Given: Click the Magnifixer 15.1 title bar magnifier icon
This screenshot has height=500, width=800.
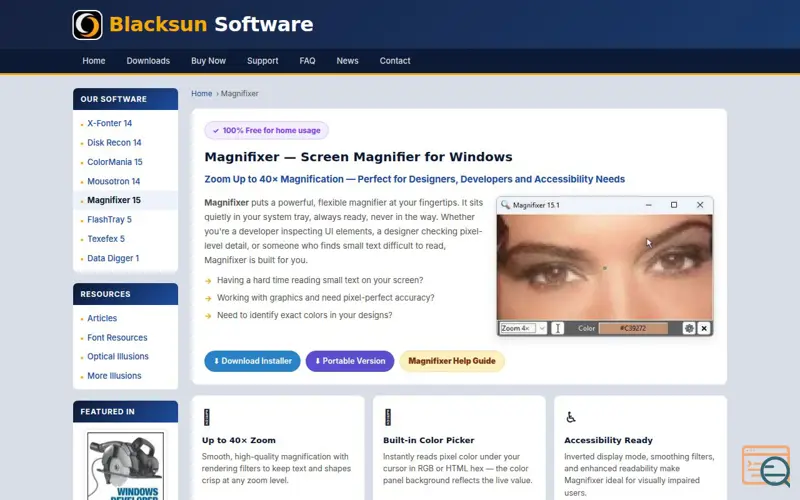Looking at the screenshot, I should pyautogui.click(x=505, y=205).
